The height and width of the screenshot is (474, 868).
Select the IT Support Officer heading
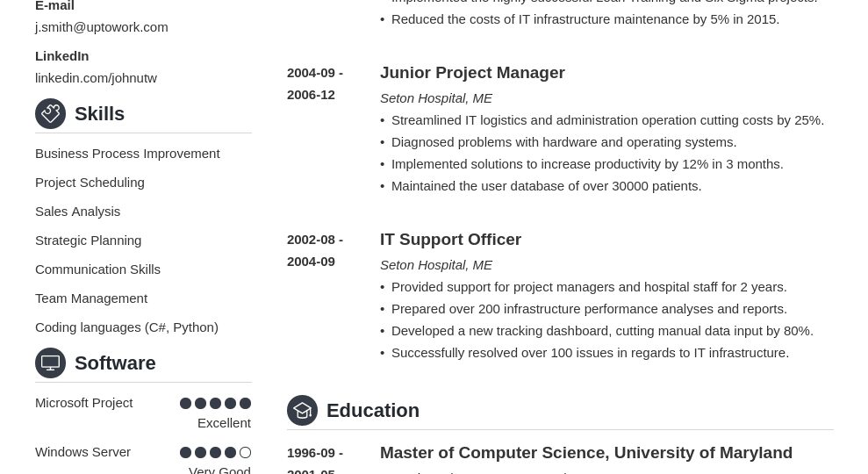pos(450,240)
